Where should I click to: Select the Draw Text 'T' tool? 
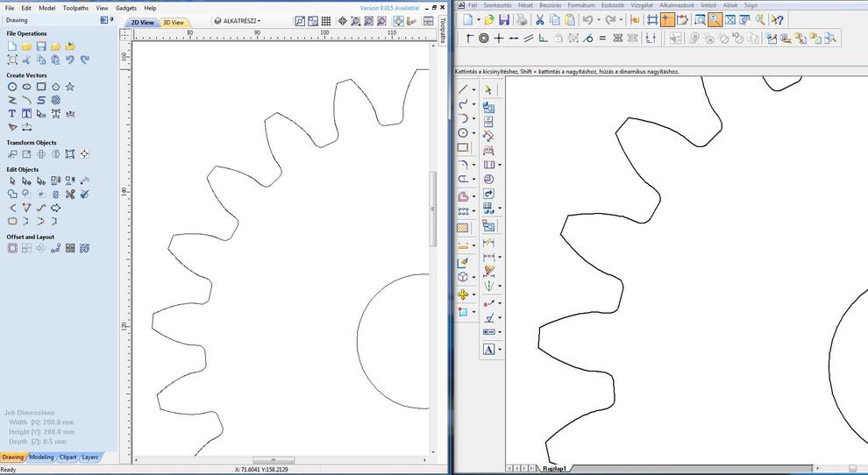click(x=12, y=113)
